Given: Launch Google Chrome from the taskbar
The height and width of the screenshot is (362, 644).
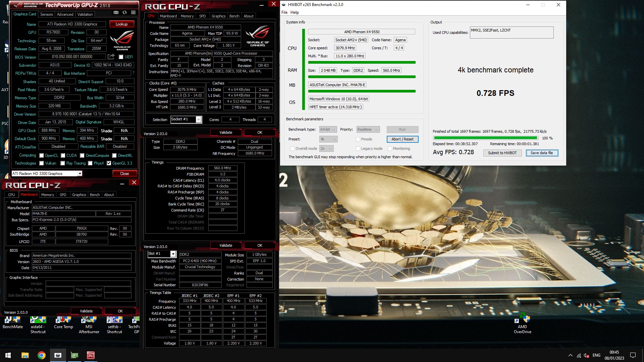Looking at the screenshot, I should click(x=42, y=355).
